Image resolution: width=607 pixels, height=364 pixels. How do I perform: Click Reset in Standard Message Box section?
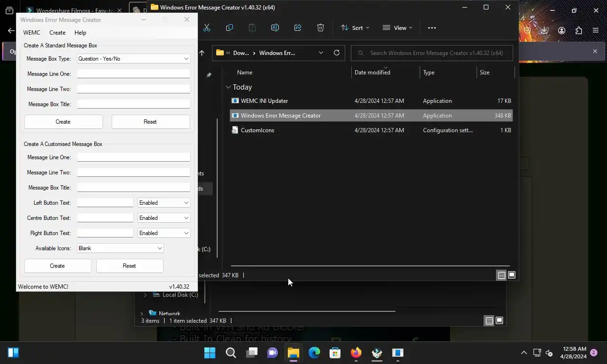150,122
